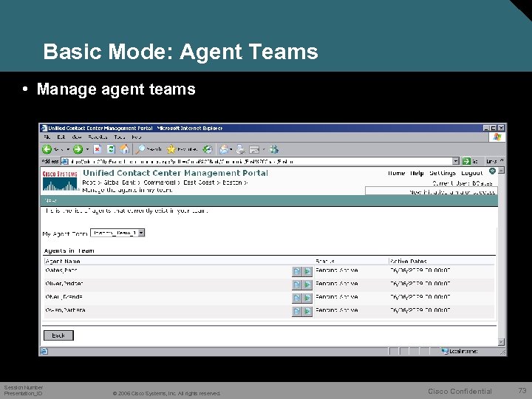Click the IE Back arrow button
Viewport: 532px width, 399px height.
(x=47, y=149)
